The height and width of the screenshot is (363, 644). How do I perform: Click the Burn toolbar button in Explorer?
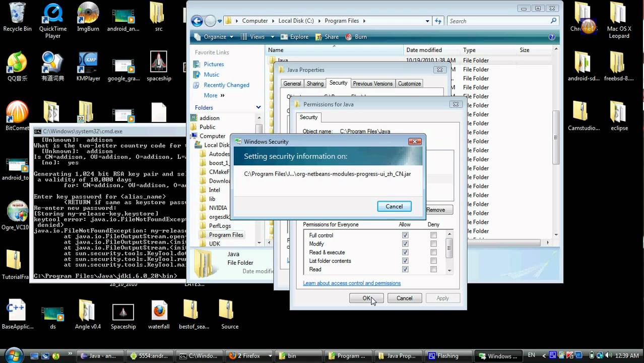[356, 37]
